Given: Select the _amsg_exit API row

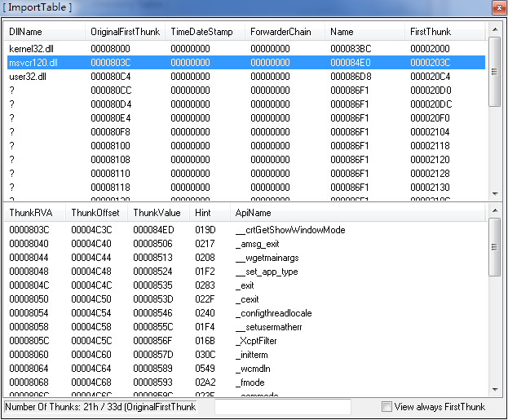Looking at the screenshot, I should (x=256, y=244).
